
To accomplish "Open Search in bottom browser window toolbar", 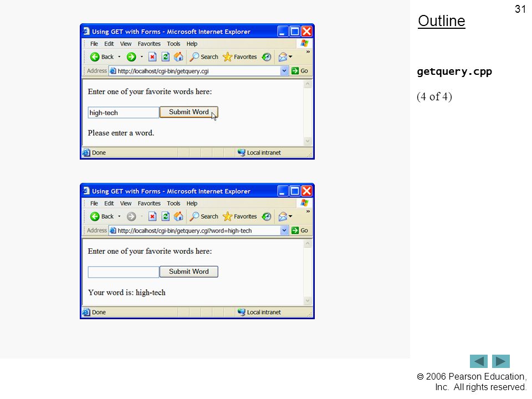I will (203, 217).
